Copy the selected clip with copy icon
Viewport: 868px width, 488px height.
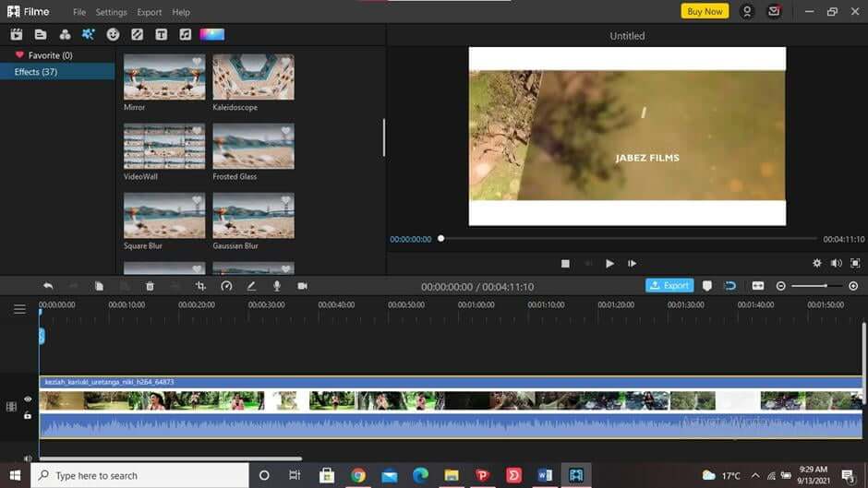click(x=99, y=286)
